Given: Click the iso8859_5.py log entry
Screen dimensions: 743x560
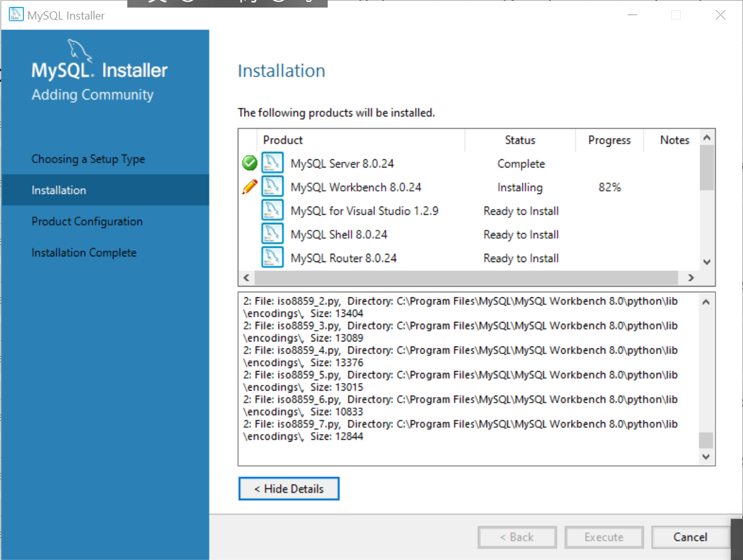Looking at the screenshot, I should pyautogui.click(x=460, y=381).
